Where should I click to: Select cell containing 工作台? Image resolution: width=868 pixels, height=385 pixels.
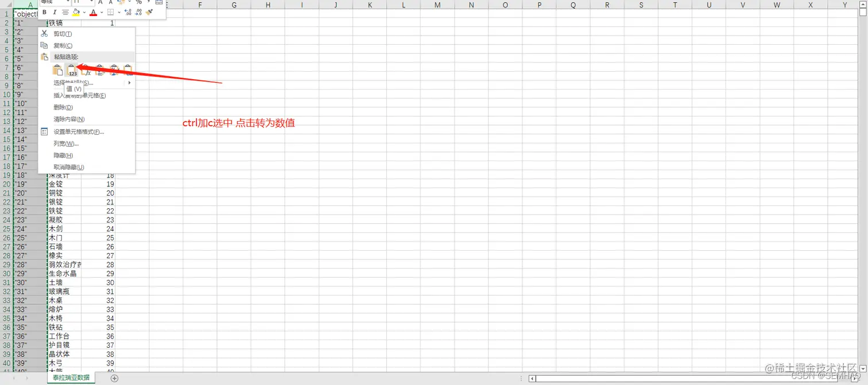click(x=64, y=336)
